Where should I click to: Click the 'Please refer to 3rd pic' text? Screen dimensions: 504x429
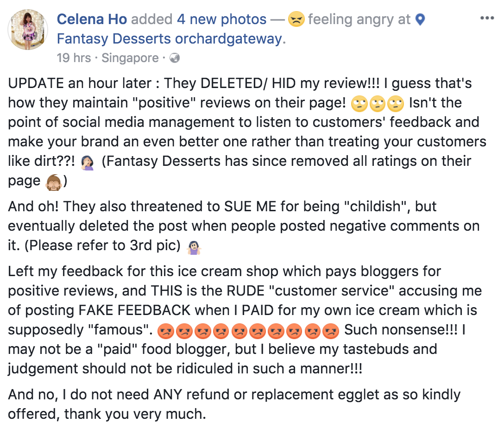coord(102,246)
